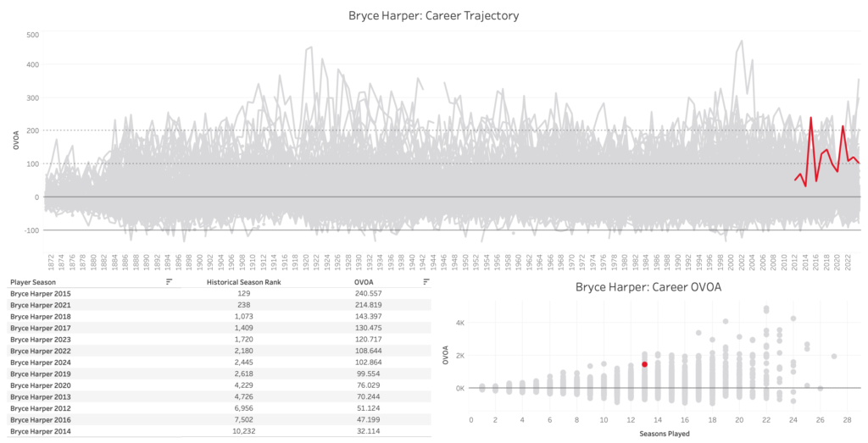
Task: Click the red Bryce Harper dot in scatter plot
Action: (x=644, y=364)
